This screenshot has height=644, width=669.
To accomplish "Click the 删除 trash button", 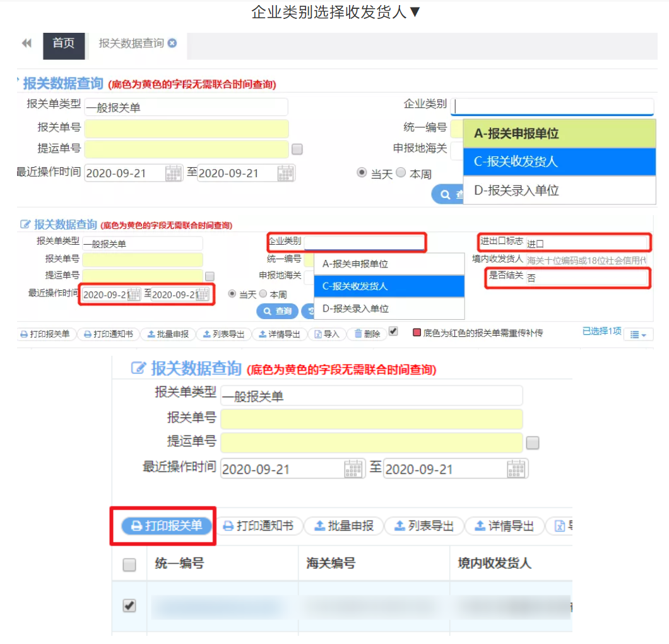I will click(367, 334).
